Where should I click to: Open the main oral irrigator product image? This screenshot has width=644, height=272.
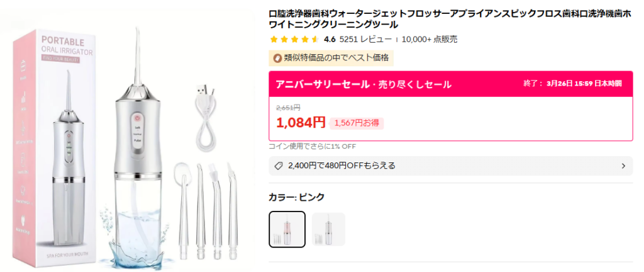point(132,139)
